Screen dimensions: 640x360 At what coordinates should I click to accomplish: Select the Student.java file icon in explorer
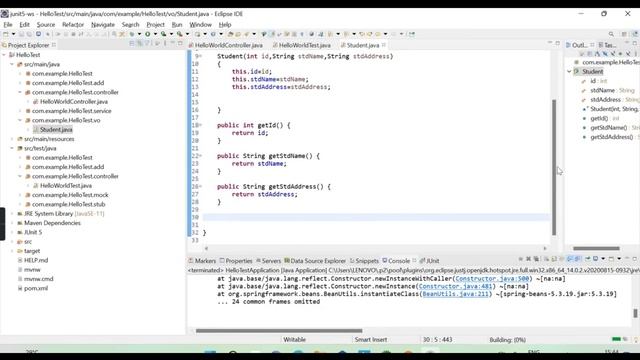36,129
